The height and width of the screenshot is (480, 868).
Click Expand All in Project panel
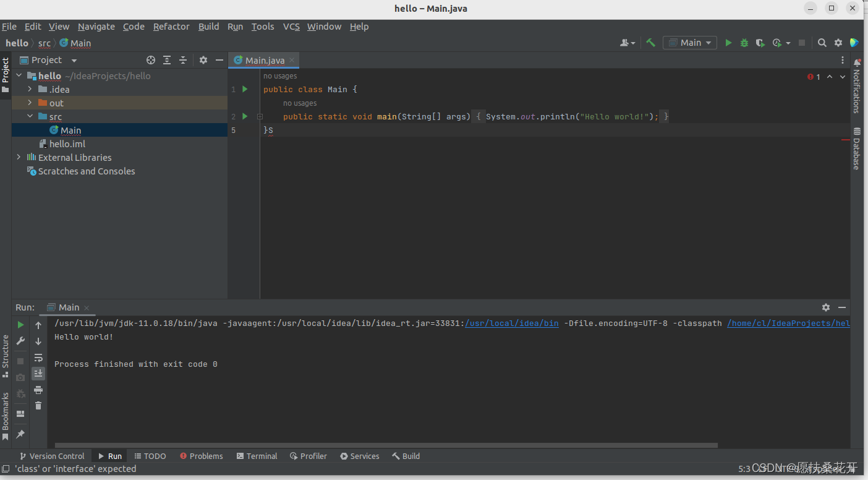(167, 60)
